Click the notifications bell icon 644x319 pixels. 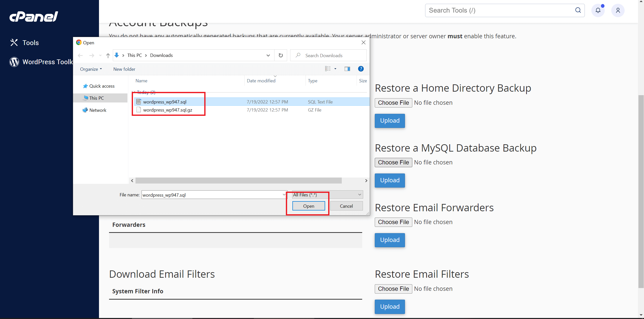[598, 10]
